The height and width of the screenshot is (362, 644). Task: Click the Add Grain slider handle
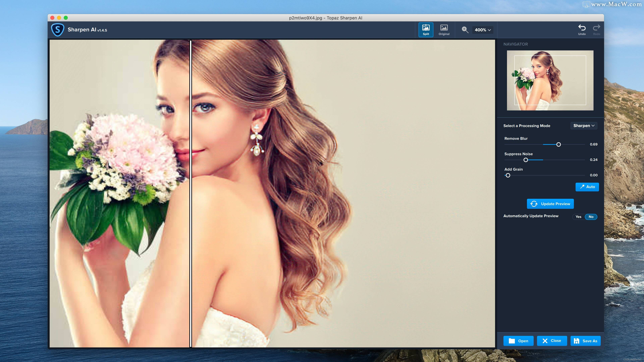coord(508,175)
